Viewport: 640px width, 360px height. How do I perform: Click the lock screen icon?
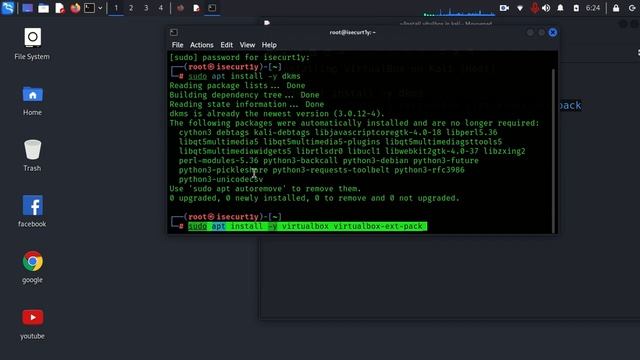tap(616, 8)
